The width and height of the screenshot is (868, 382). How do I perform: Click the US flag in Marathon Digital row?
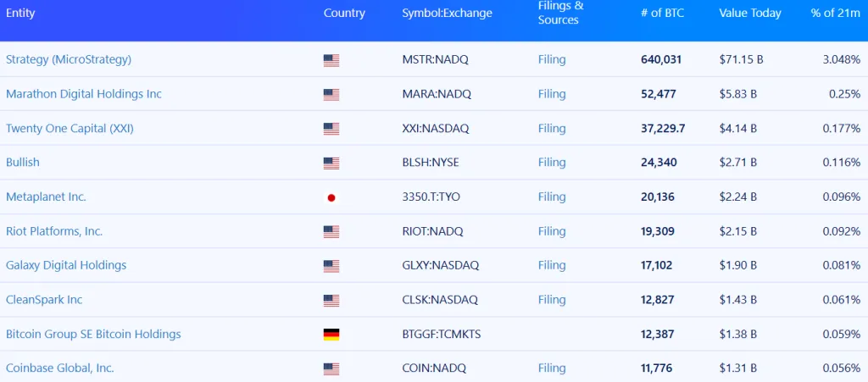tap(331, 95)
